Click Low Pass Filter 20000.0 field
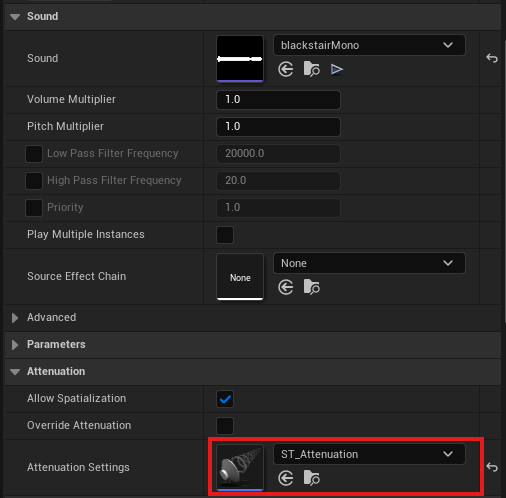 278,154
